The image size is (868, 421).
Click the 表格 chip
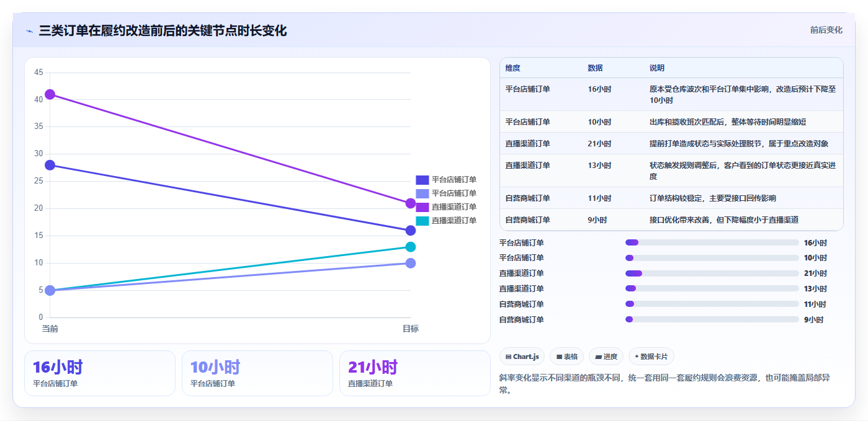(566, 357)
